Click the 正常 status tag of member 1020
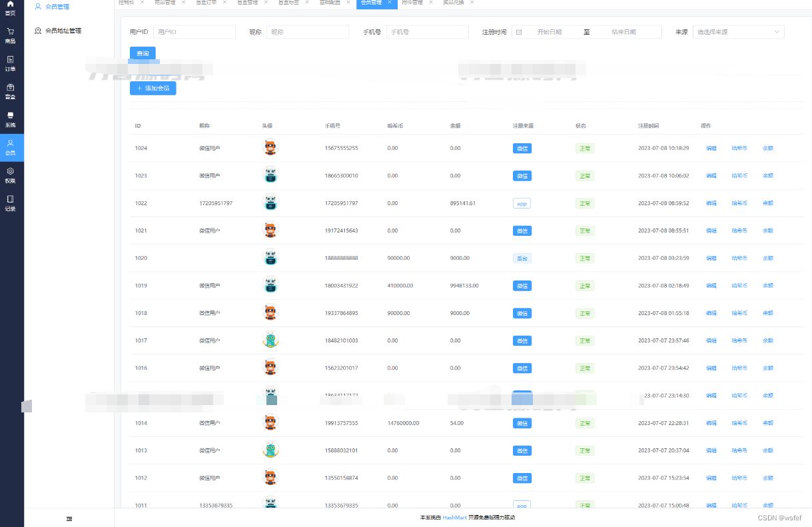This screenshot has width=812, height=527. click(584, 258)
